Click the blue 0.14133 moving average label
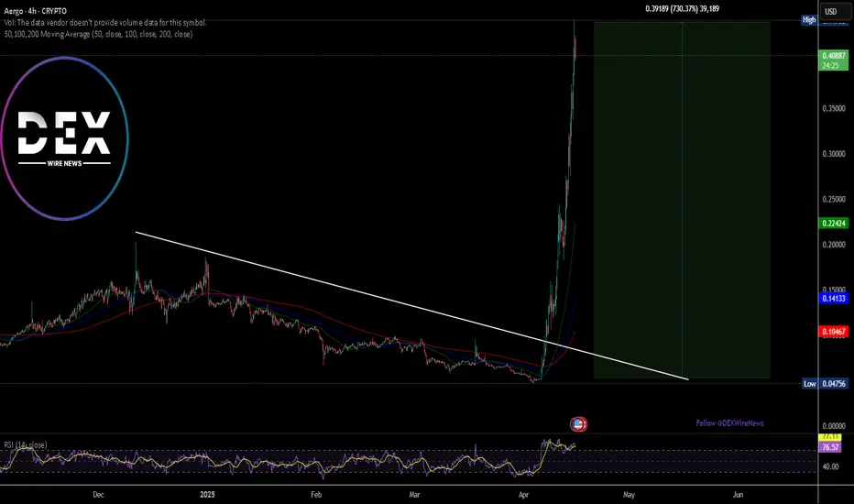The image size is (854, 504). click(x=833, y=298)
